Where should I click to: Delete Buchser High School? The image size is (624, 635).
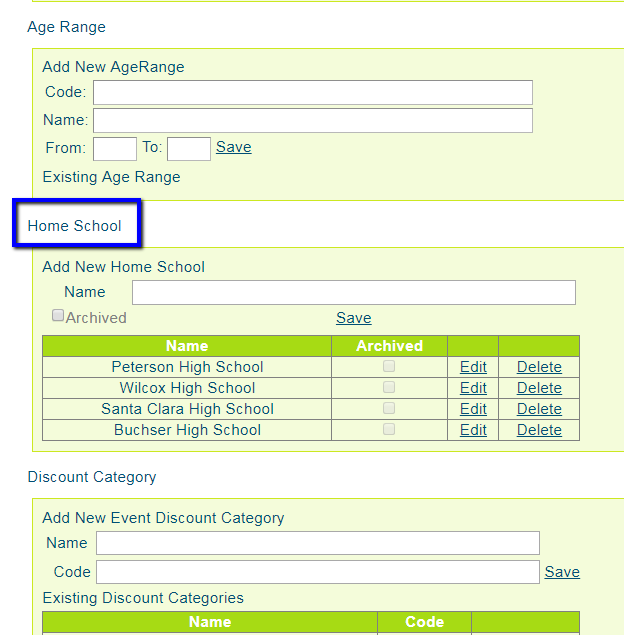(539, 430)
